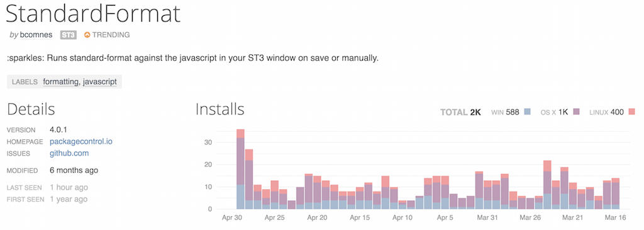Click the Apr 20 axis label

point(318,217)
